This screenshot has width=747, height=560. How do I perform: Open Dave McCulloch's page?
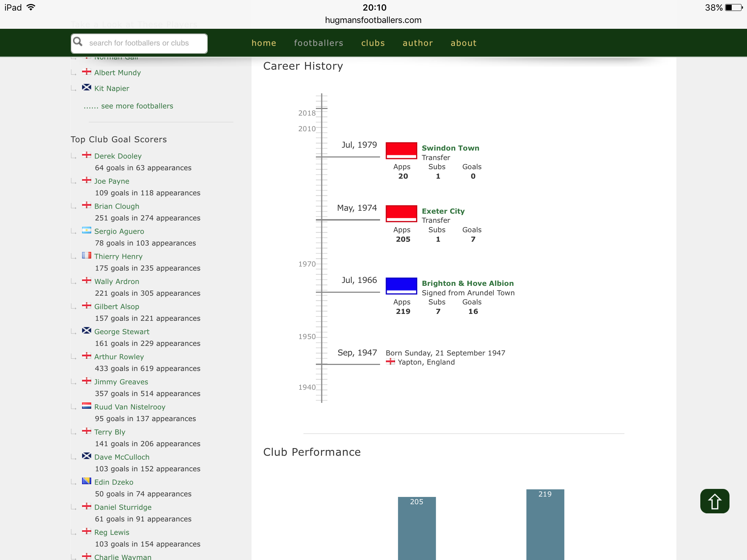pos(122,457)
